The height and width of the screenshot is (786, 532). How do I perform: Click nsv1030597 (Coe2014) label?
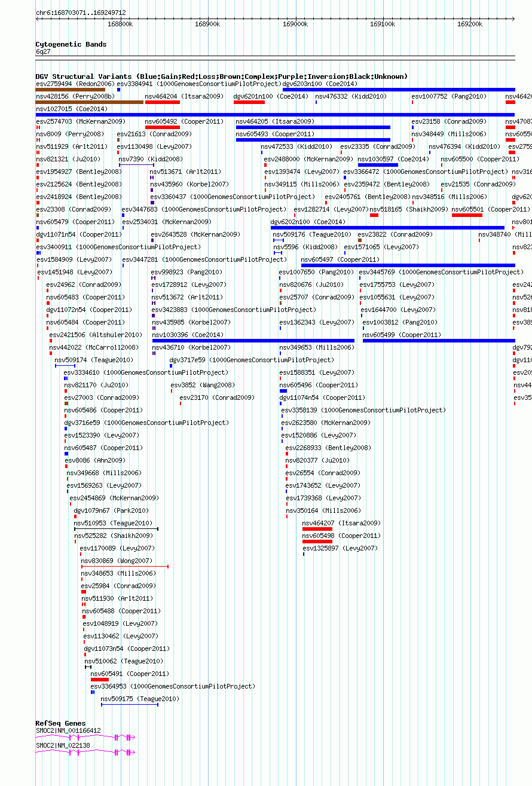point(393,159)
